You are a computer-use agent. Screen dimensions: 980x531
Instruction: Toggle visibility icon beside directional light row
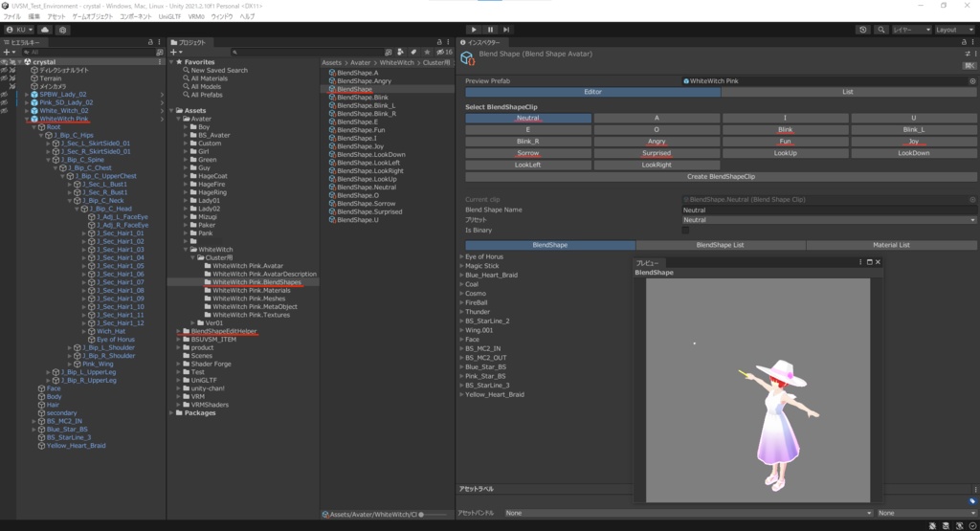click(x=5, y=70)
